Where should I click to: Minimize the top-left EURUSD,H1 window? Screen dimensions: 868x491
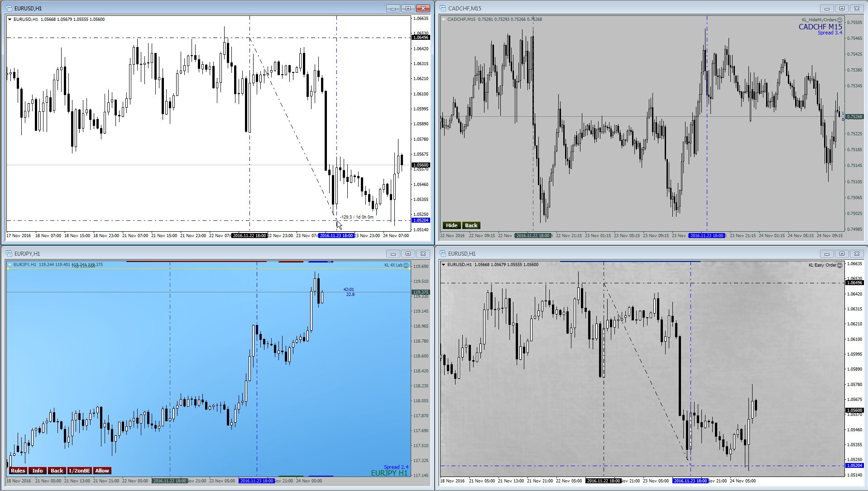tap(393, 9)
